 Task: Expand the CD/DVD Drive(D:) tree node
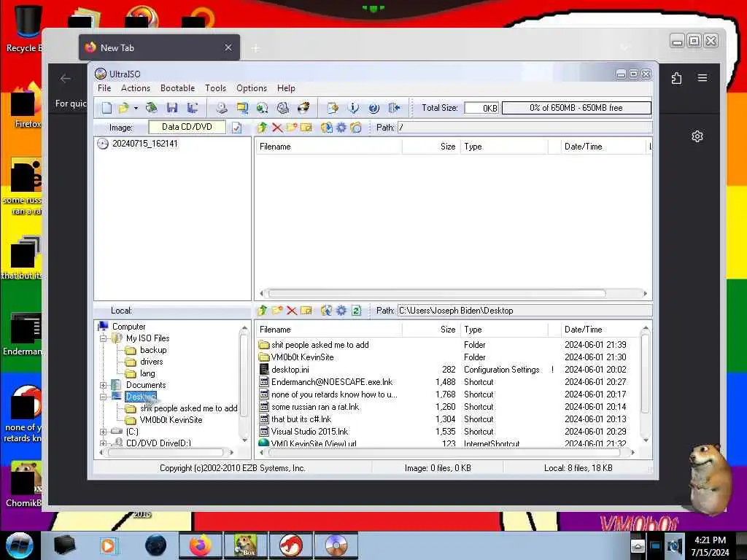click(103, 443)
